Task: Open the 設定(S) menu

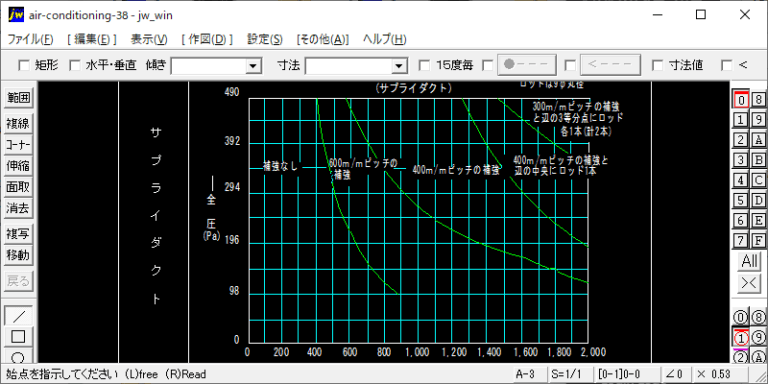Action: pos(264,39)
